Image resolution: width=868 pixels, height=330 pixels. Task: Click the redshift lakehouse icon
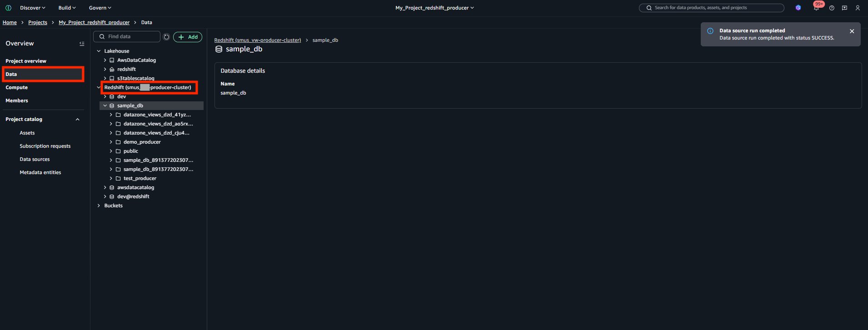pyautogui.click(x=112, y=69)
